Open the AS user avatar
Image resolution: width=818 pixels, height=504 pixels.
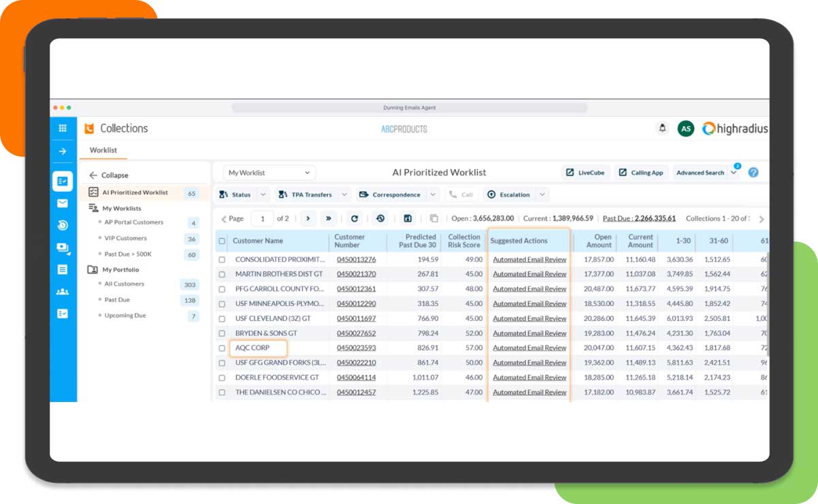point(686,129)
